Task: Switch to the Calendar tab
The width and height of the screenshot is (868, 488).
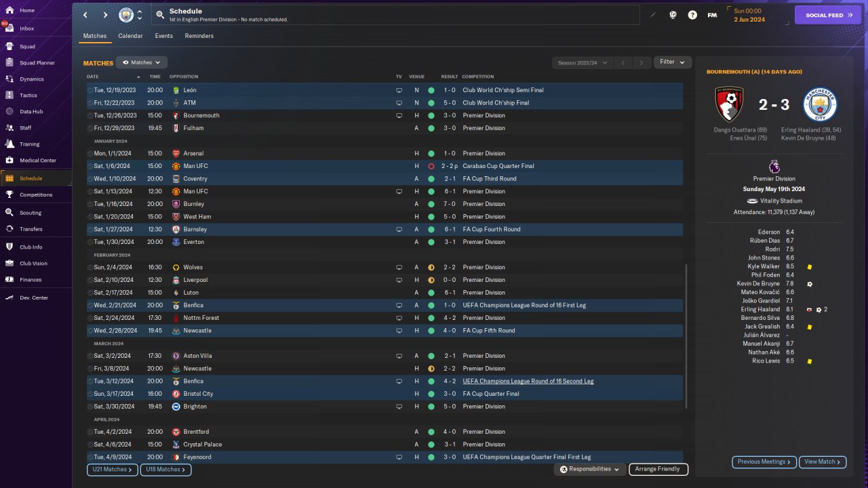Action: [x=130, y=36]
